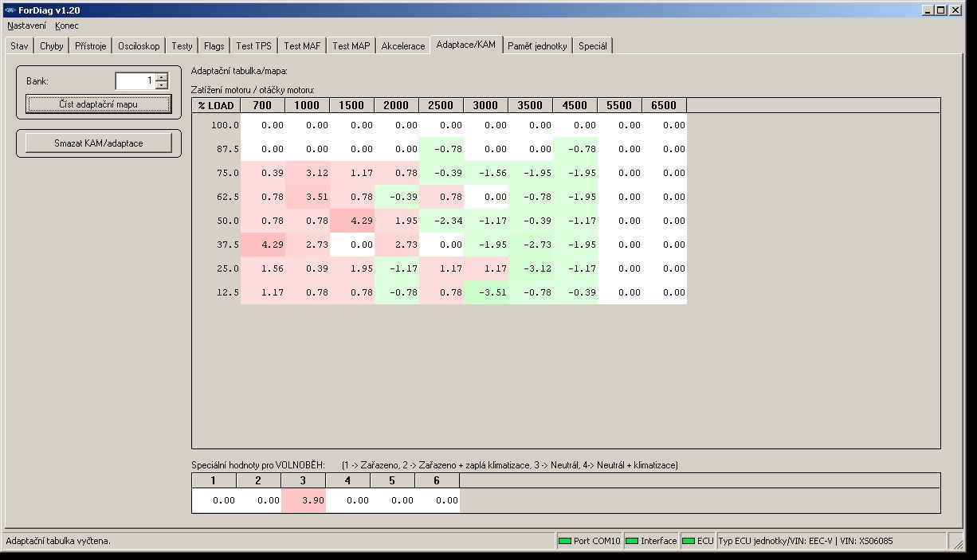
Task: Click the ForDiag app icon in title bar
Action: (10, 10)
